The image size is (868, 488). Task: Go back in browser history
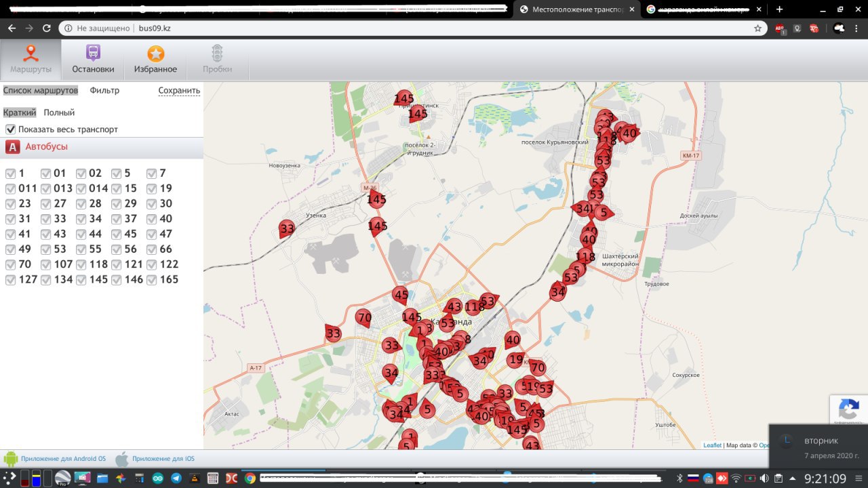12,28
